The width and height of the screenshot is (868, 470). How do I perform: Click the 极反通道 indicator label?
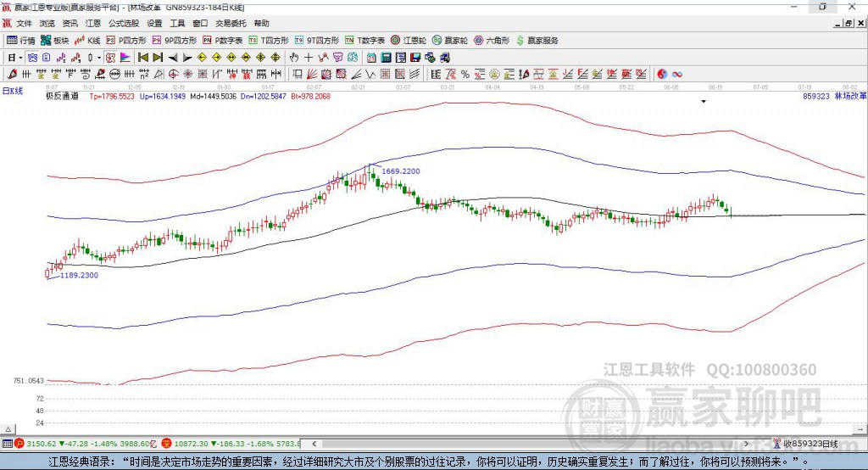62,96
